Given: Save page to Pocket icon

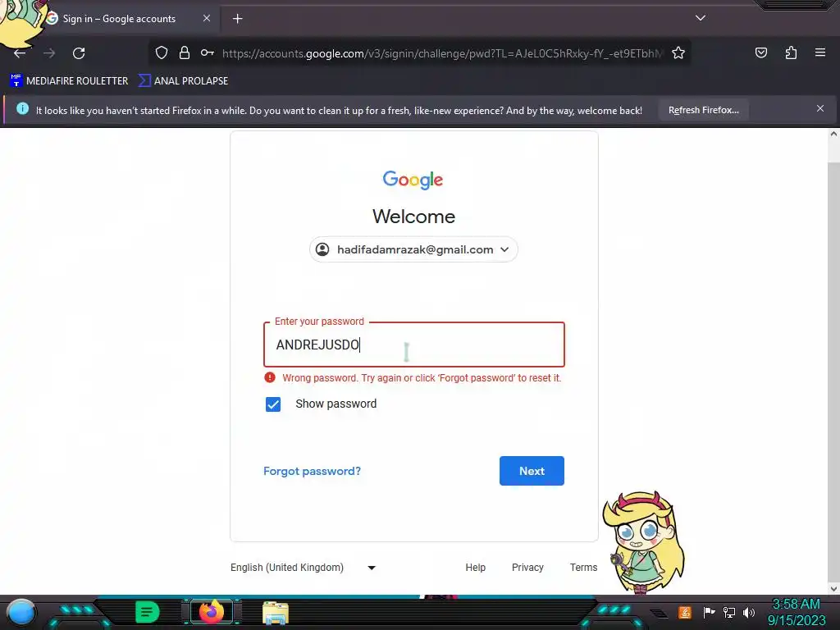Looking at the screenshot, I should pos(760,52).
